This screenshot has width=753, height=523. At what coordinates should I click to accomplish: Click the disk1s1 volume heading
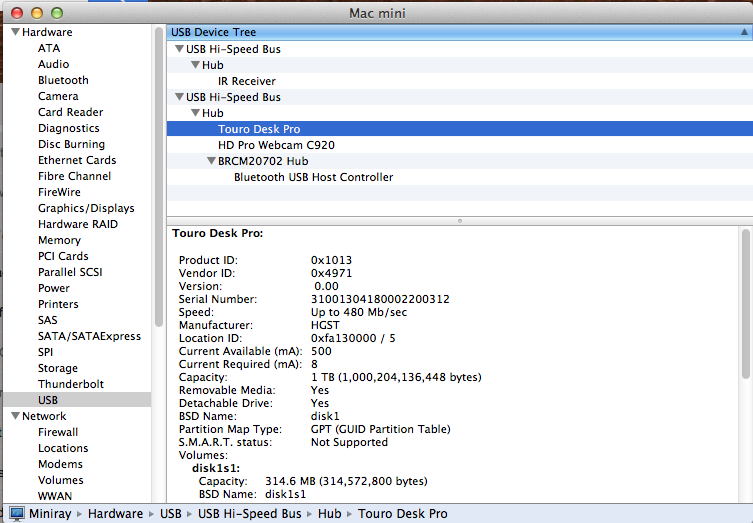(x=216, y=468)
